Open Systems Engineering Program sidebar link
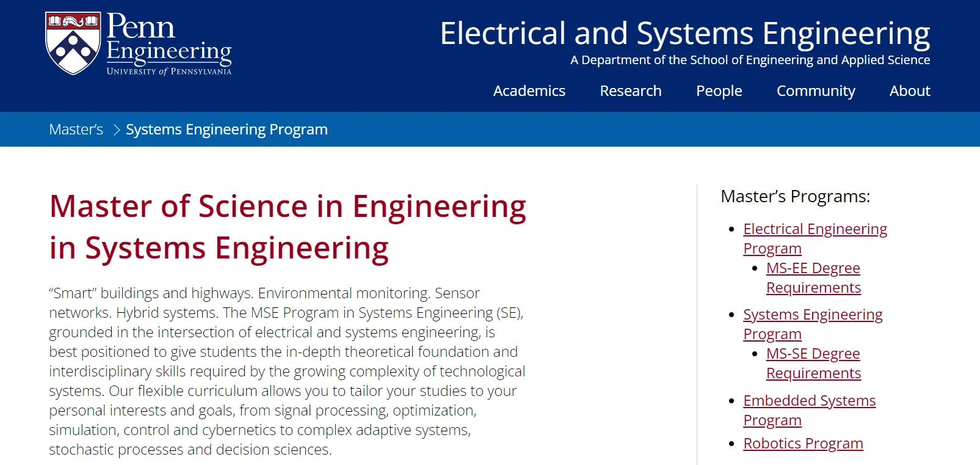Image resolution: width=980 pixels, height=465 pixels. (x=812, y=315)
